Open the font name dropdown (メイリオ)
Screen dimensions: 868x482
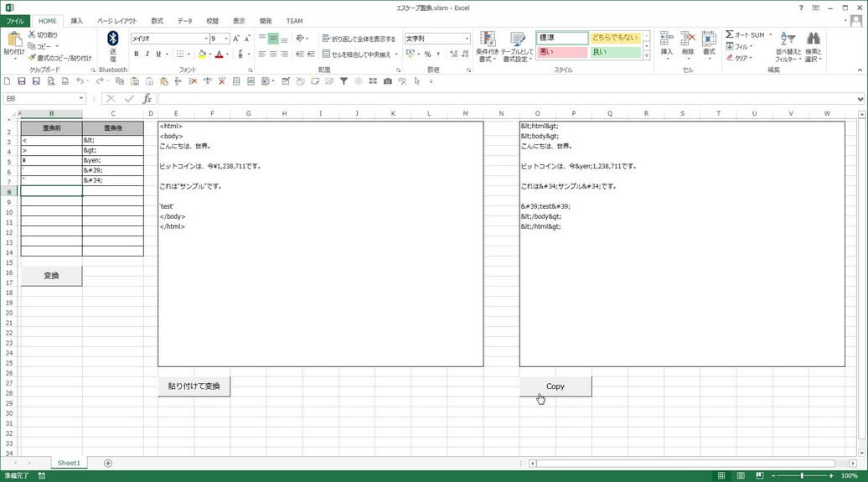206,39
